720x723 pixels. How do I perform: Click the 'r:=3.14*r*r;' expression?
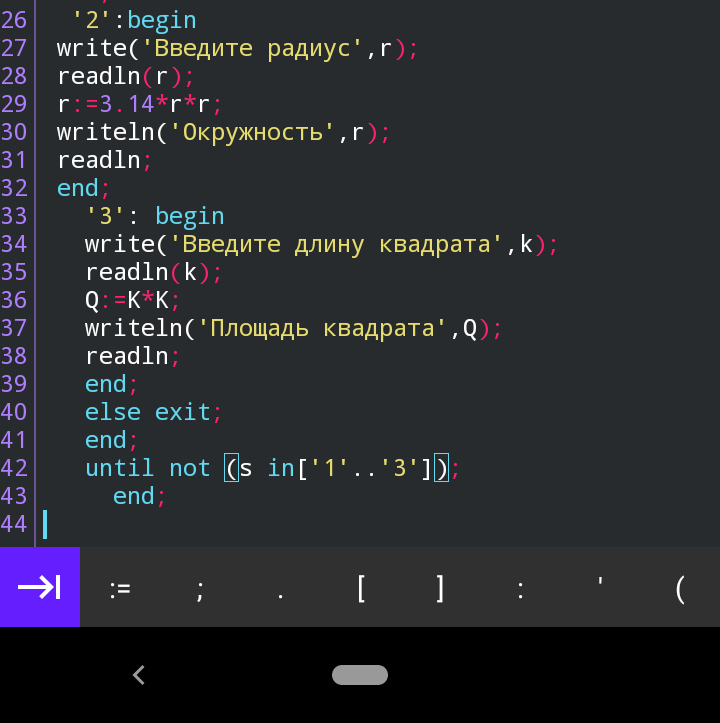(x=139, y=104)
